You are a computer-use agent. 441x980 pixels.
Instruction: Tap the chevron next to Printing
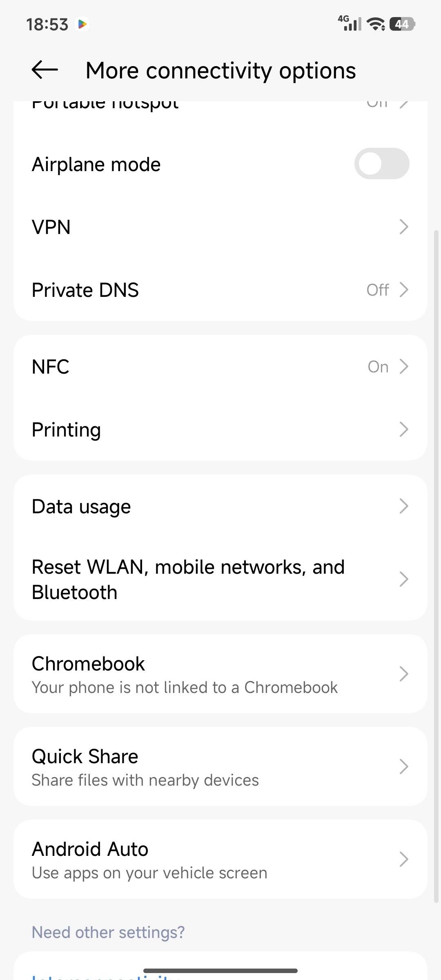coord(403,430)
